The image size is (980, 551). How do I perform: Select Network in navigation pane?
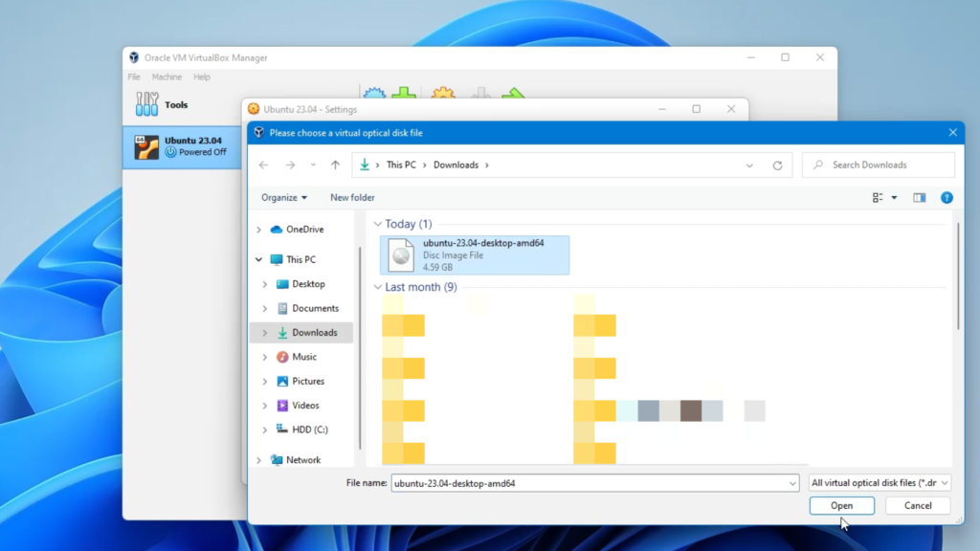tap(303, 460)
